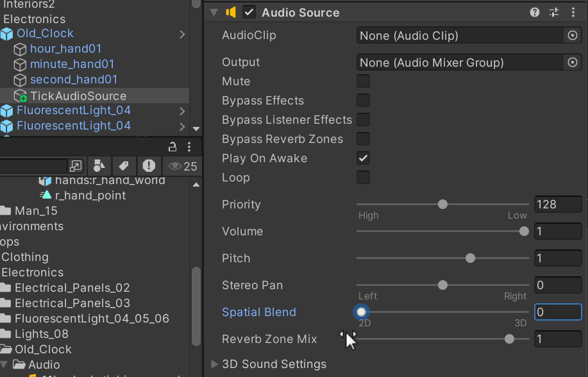
Task: Open the search by type filter icon
Action: [99, 166]
